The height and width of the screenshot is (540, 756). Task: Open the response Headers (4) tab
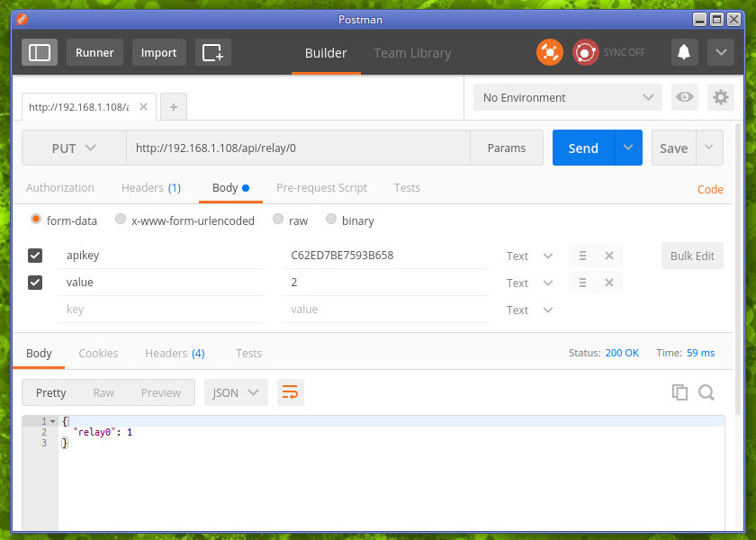[x=175, y=354]
